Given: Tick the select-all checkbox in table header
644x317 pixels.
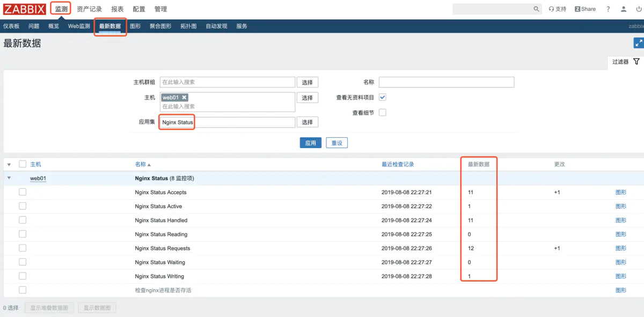Looking at the screenshot, I should tap(23, 164).
